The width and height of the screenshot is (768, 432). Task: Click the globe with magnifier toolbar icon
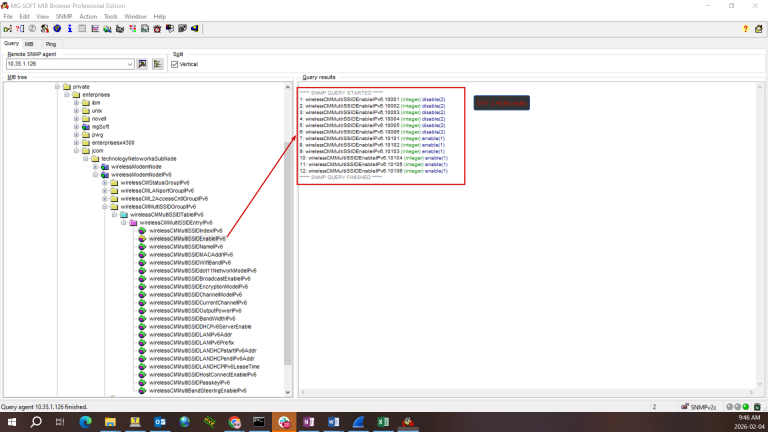[x=107, y=29]
